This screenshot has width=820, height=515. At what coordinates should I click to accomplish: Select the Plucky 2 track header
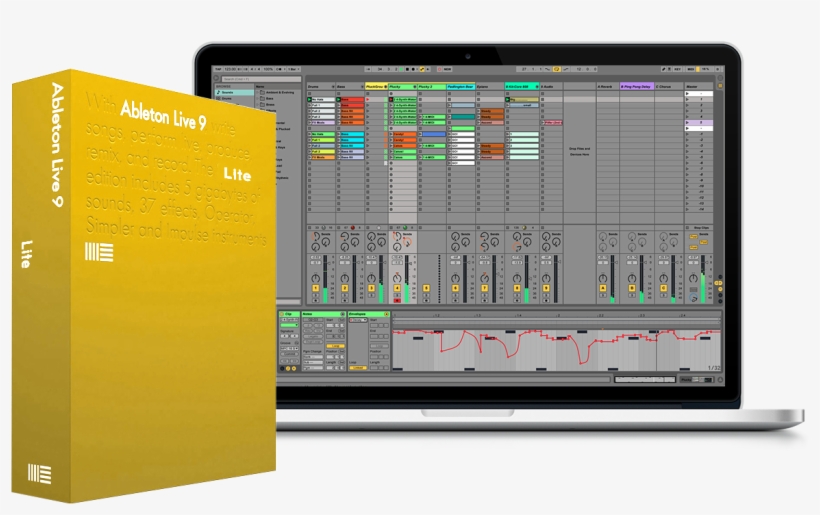[432, 87]
